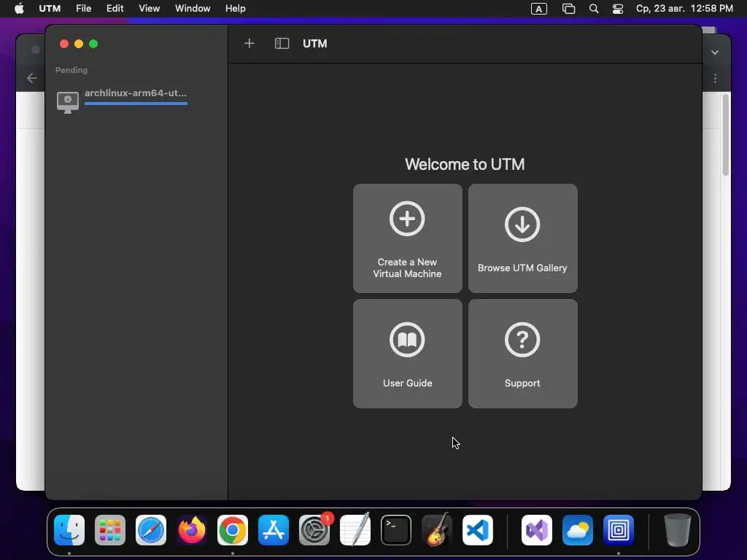Open the User Guide tile
Viewport: 747px width, 560px height.
407,354
